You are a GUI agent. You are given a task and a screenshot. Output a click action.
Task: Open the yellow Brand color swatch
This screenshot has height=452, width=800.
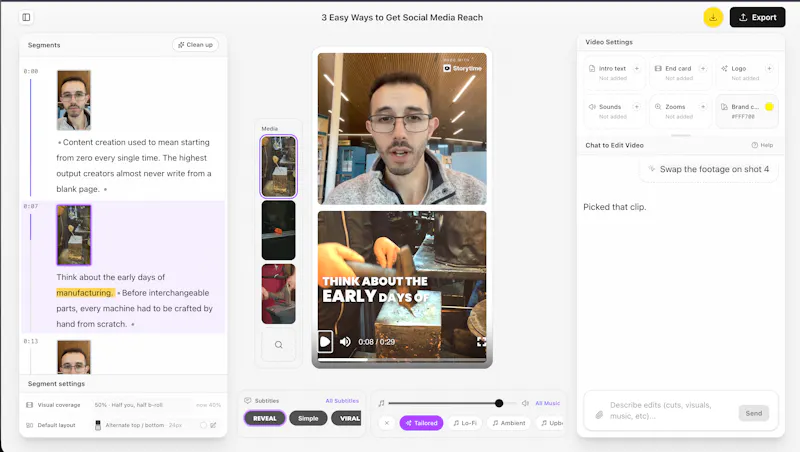[769, 107]
